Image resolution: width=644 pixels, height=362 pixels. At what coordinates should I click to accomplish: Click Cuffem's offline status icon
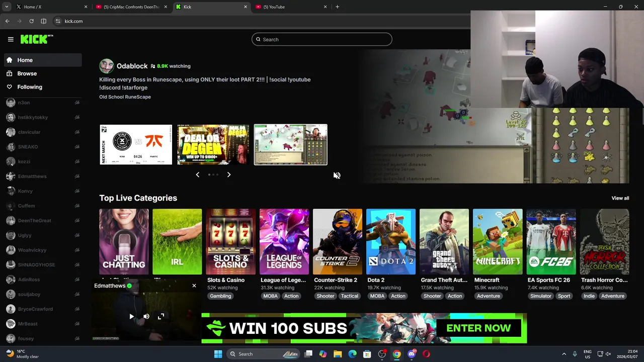77,206
